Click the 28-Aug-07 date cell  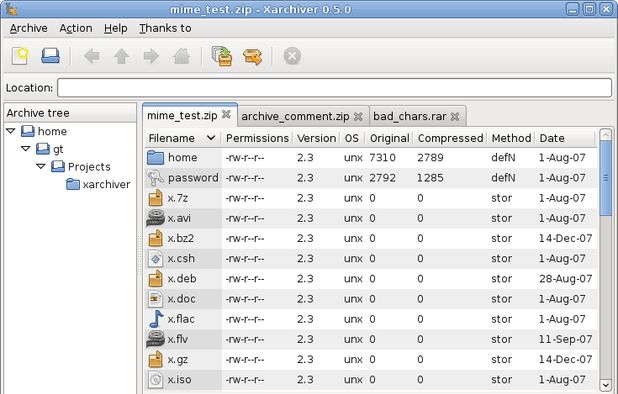(565, 279)
